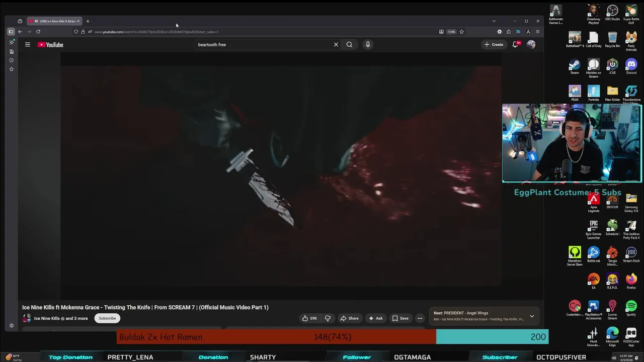The image size is (644, 362).
Task: Open Spotify desktop shortcut
Action: (x=631, y=308)
